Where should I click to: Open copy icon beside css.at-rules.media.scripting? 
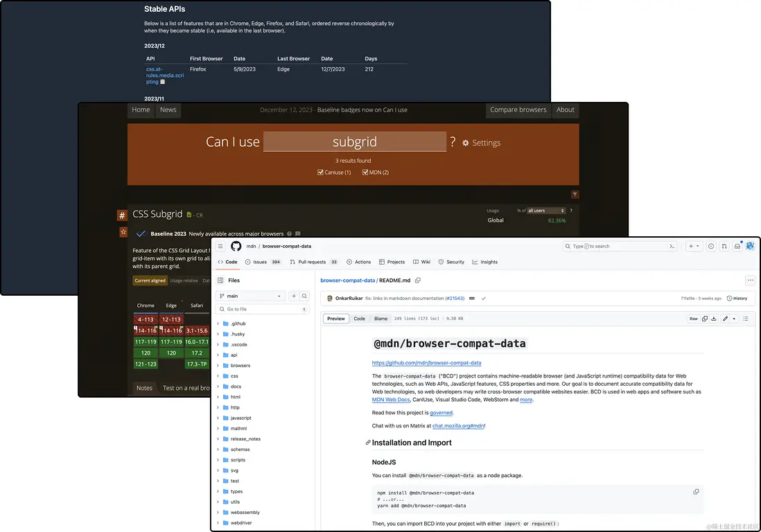(162, 82)
